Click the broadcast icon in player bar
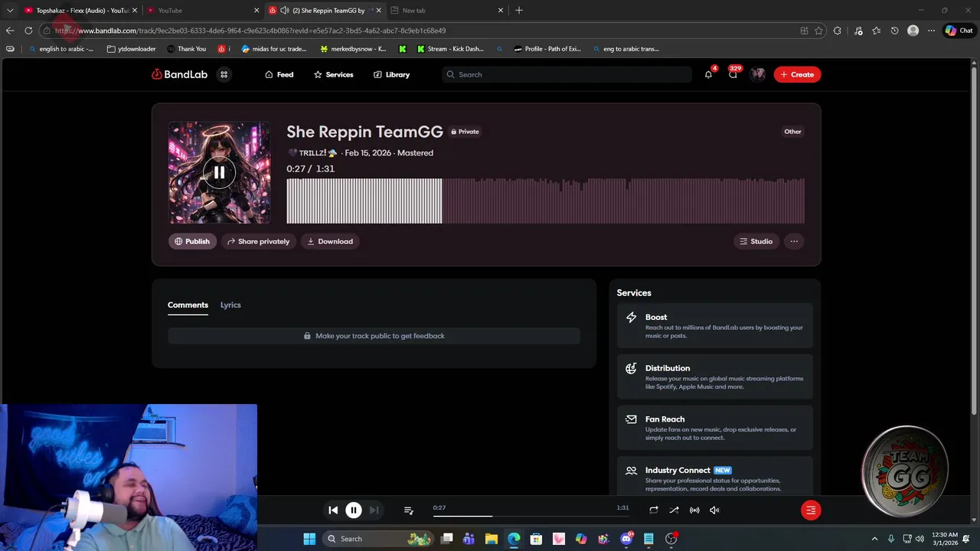This screenshot has height=551, width=980. click(x=694, y=510)
